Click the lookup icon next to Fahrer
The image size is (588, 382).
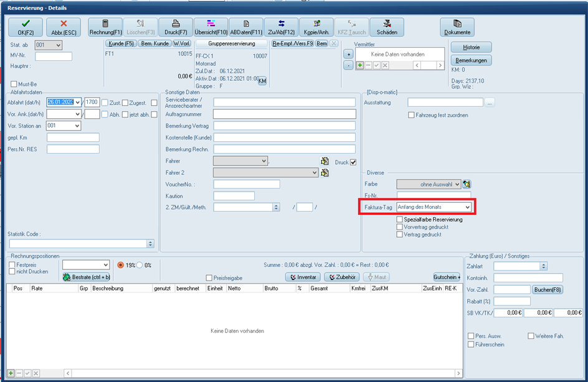coord(325,161)
